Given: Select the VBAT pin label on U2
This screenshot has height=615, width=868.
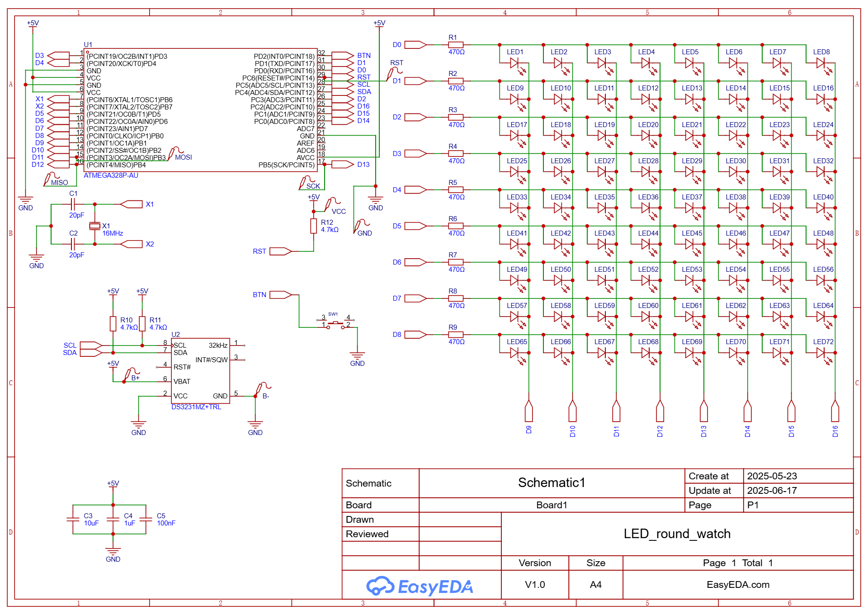Looking at the screenshot, I should (182, 382).
